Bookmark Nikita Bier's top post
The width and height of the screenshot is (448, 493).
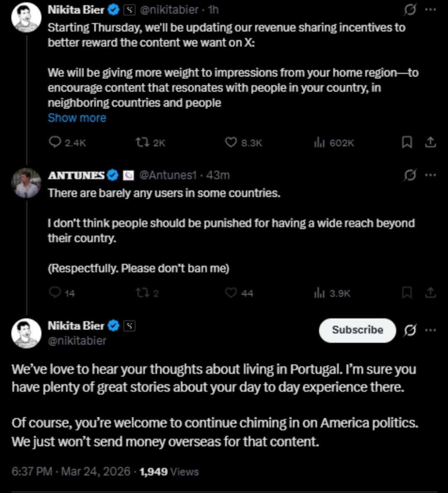pyautogui.click(x=407, y=143)
